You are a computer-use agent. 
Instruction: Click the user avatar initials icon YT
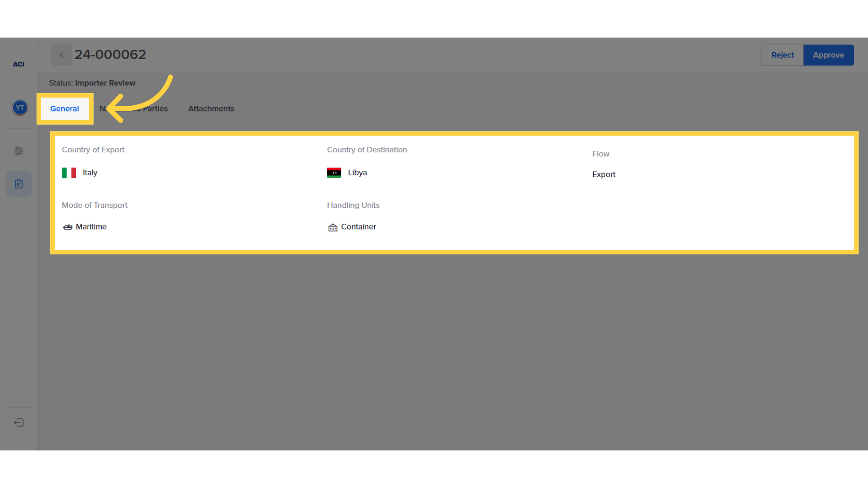tap(19, 108)
